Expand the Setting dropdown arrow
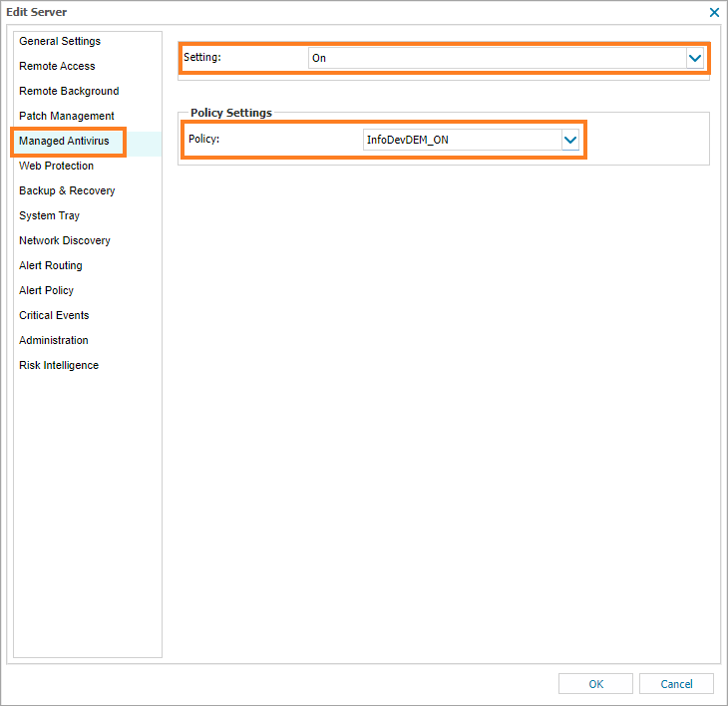Viewport: 728px width, 706px height. point(695,59)
